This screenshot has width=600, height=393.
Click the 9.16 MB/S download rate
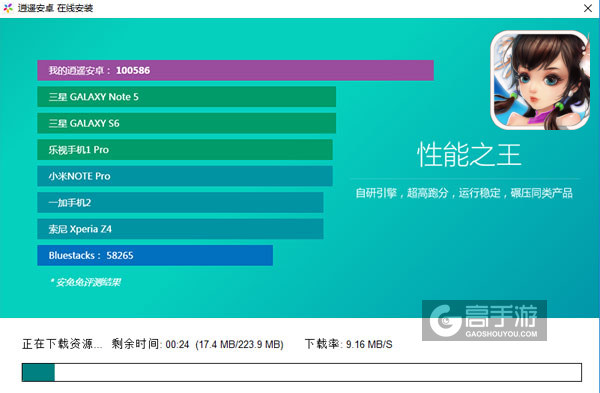pyautogui.click(x=369, y=345)
